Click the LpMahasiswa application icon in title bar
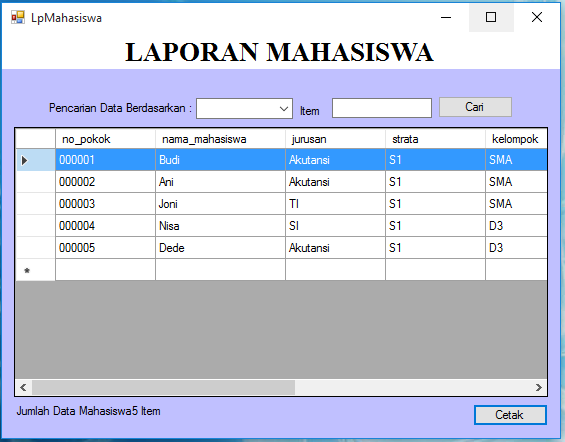Image resolution: width=565 pixels, height=442 pixels. click(18, 17)
